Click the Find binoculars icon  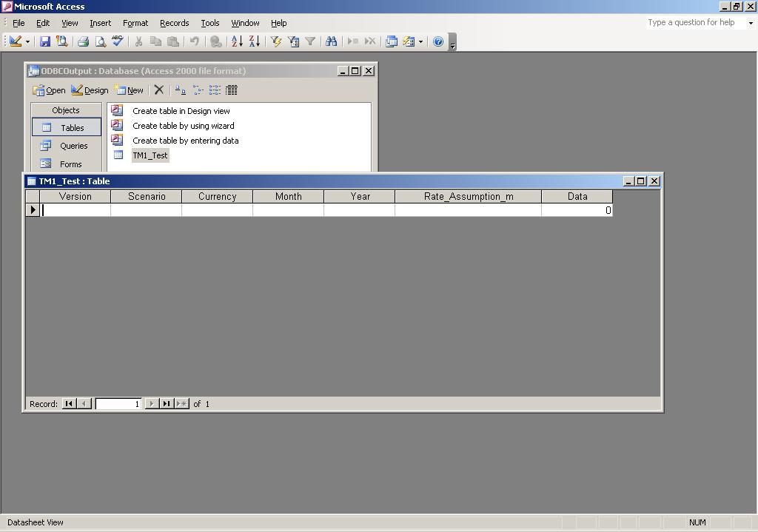331,41
